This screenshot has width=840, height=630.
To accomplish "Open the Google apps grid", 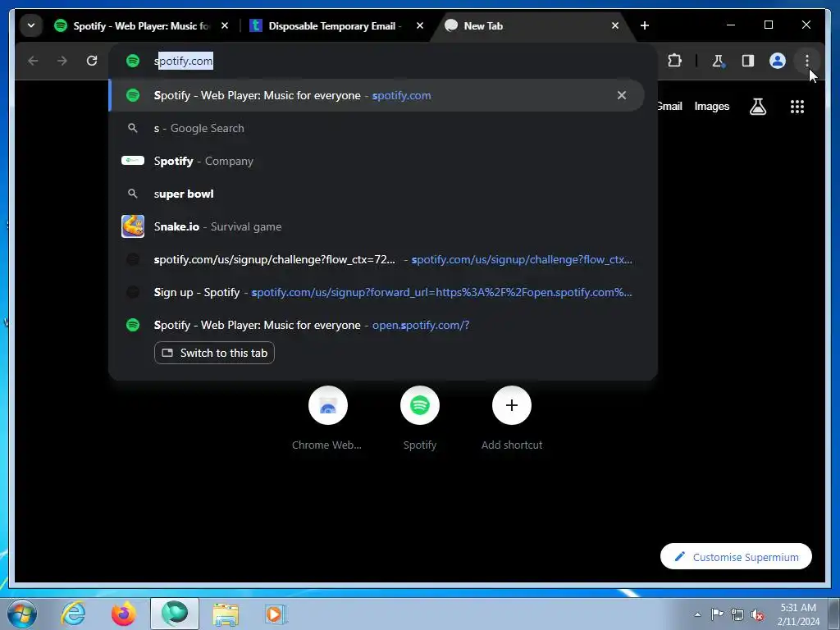I will click(797, 107).
